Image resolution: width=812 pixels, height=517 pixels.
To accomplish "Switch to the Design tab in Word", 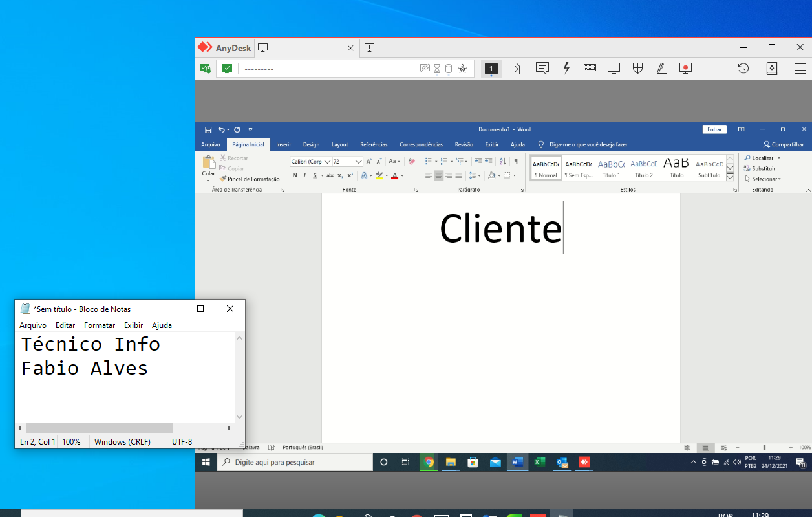I will tap(311, 144).
